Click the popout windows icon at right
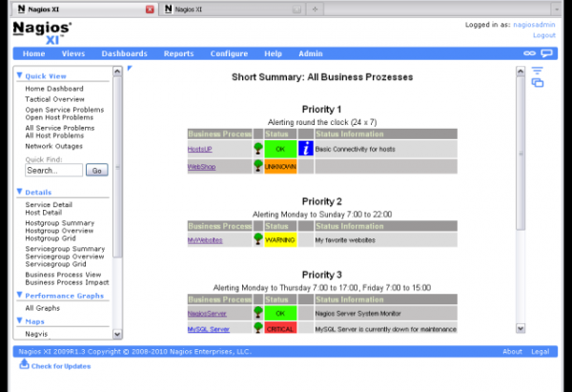 (x=538, y=84)
